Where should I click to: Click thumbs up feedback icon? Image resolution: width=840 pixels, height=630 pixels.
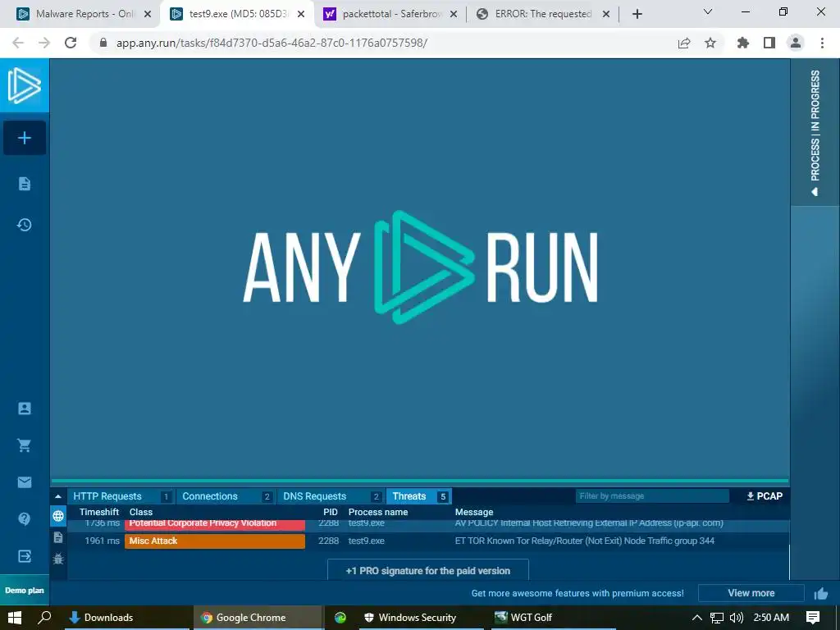point(820,594)
